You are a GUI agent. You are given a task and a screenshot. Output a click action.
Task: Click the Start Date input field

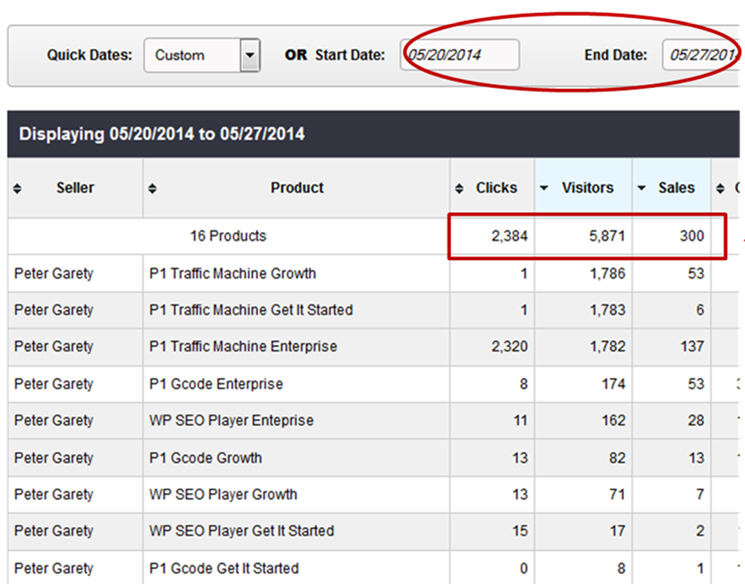(460, 55)
